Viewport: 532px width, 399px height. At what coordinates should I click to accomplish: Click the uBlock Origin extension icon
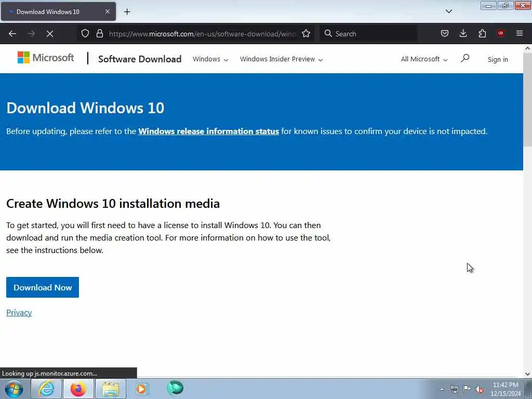(x=501, y=33)
